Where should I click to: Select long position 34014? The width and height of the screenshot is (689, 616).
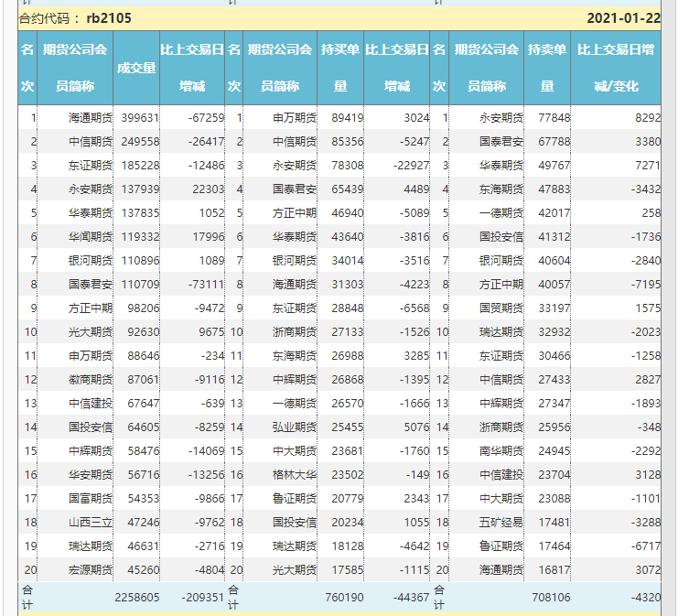coord(347,260)
